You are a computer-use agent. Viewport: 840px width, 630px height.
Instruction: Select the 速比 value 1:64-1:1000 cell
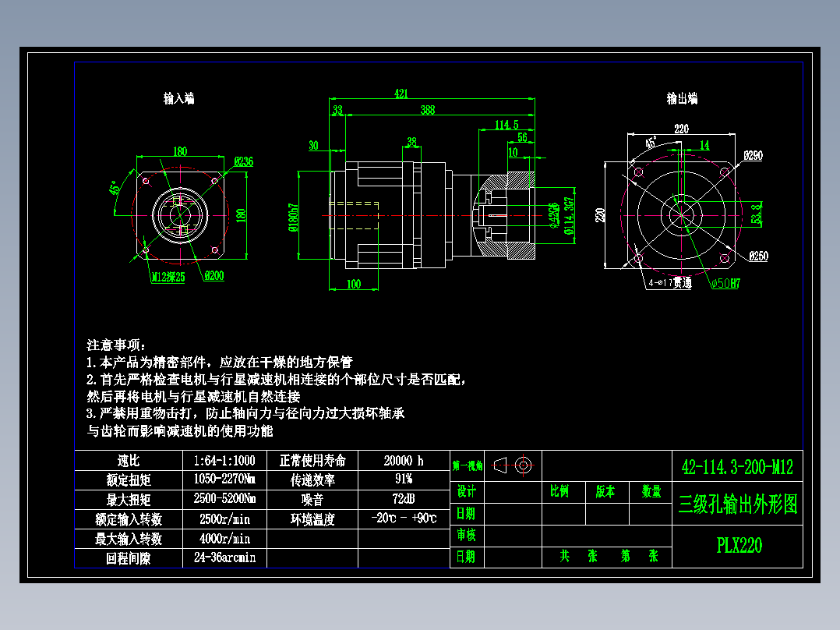click(x=224, y=461)
